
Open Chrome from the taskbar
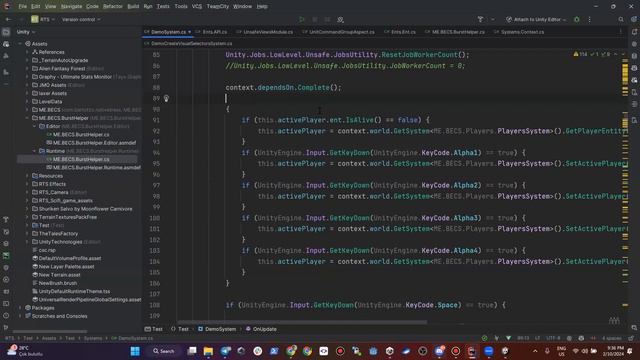click(307, 351)
